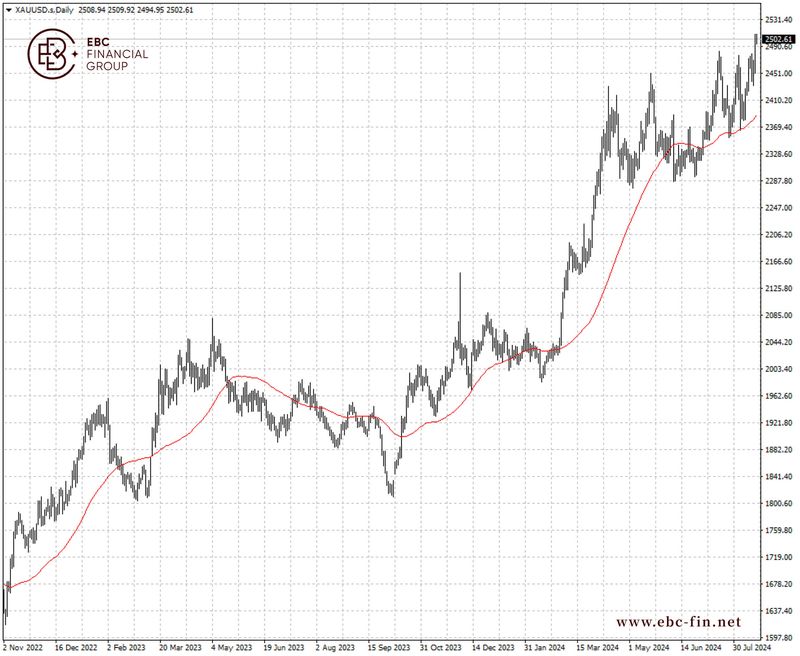Select the 2 Nov 2022 date label

(24, 647)
